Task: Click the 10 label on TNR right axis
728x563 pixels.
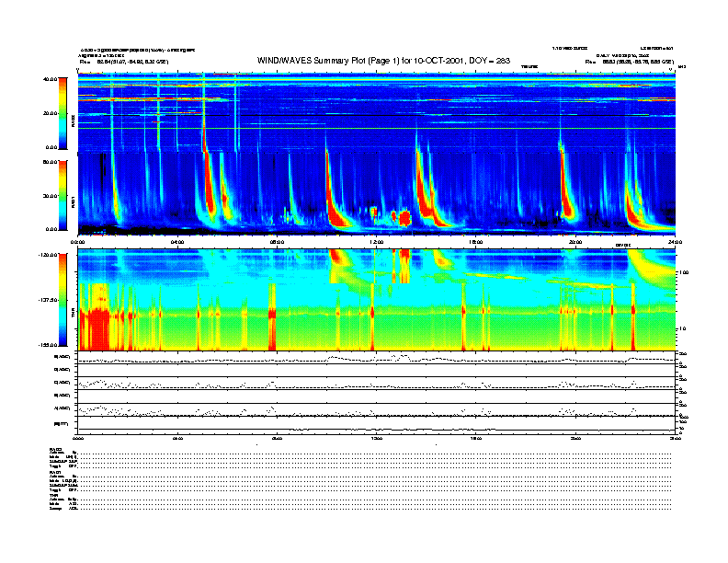Action: pos(682,328)
